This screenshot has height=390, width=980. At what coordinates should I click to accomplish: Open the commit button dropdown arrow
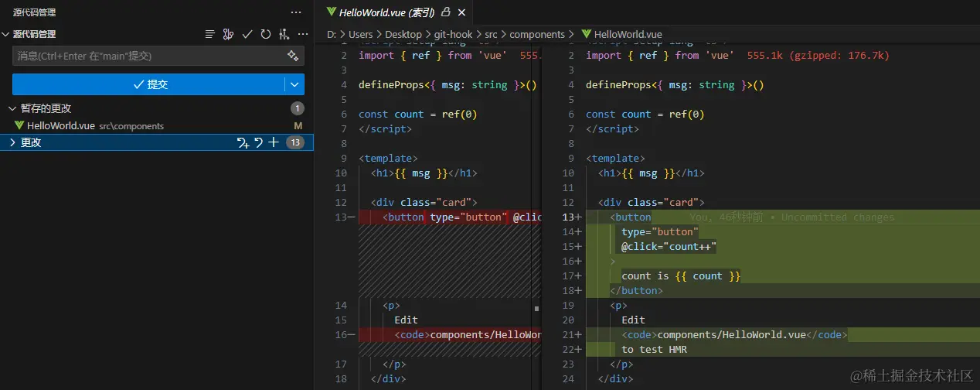point(295,84)
